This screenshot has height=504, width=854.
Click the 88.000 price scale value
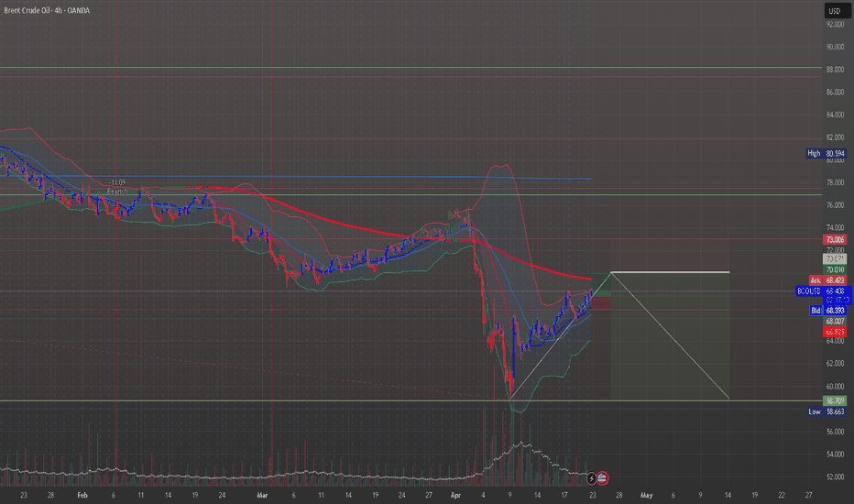point(835,70)
